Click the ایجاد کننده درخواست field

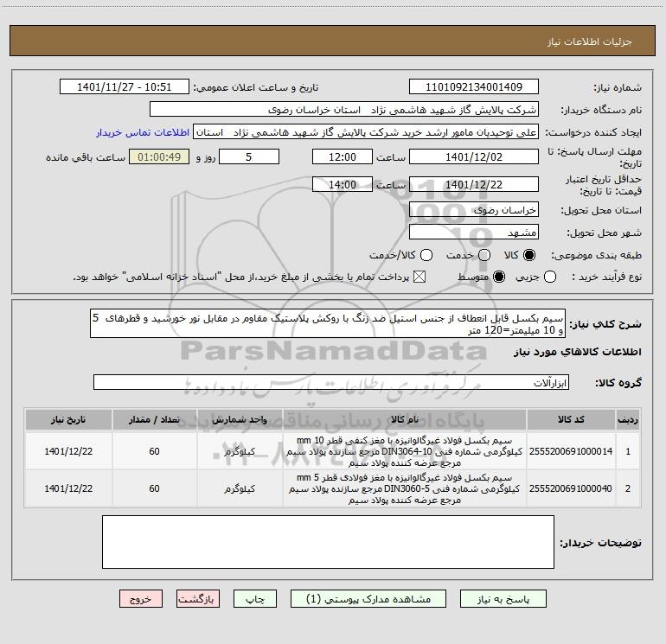(x=366, y=132)
